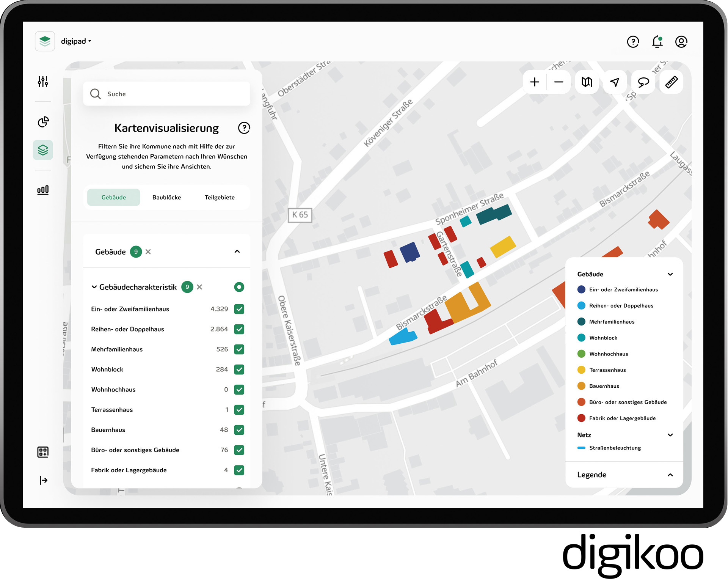Uncheck the Wohnblock checkbox
This screenshot has width=728, height=588.
[x=239, y=369]
